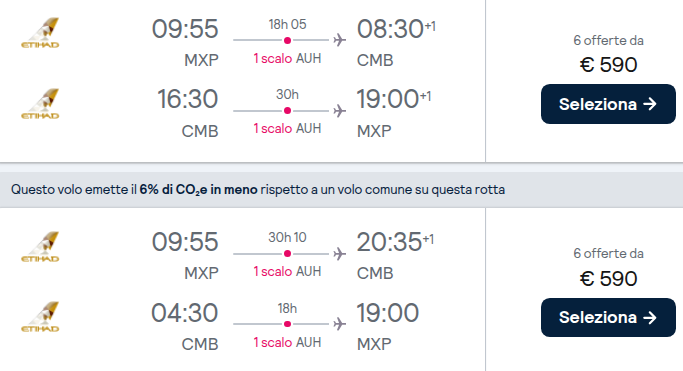This screenshot has height=371, width=683.
Task: Click Etihad logo on 16:30 CMB return flight
Action: click(x=40, y=104)
